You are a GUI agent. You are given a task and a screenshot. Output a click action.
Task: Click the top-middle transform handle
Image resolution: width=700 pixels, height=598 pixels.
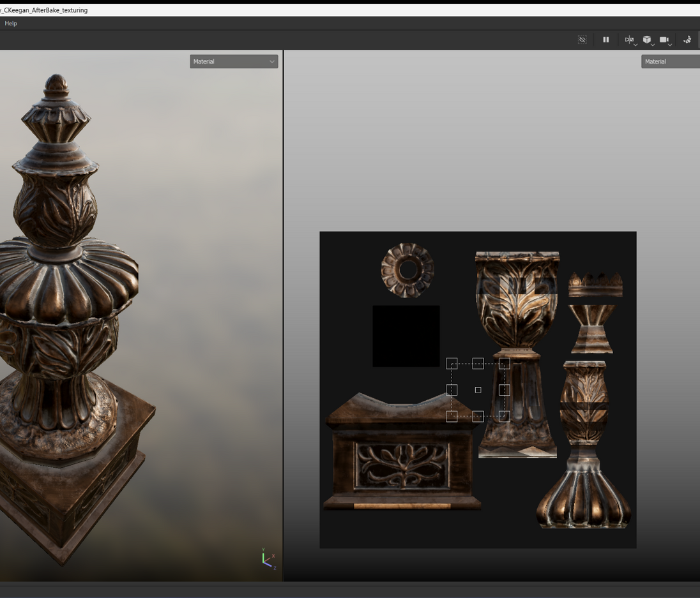(x=478, y=364)
